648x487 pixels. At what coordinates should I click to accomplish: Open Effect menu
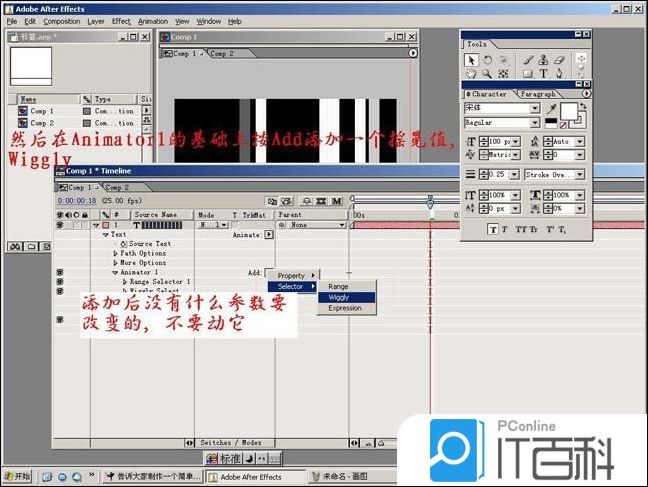[x=121, y=21]
